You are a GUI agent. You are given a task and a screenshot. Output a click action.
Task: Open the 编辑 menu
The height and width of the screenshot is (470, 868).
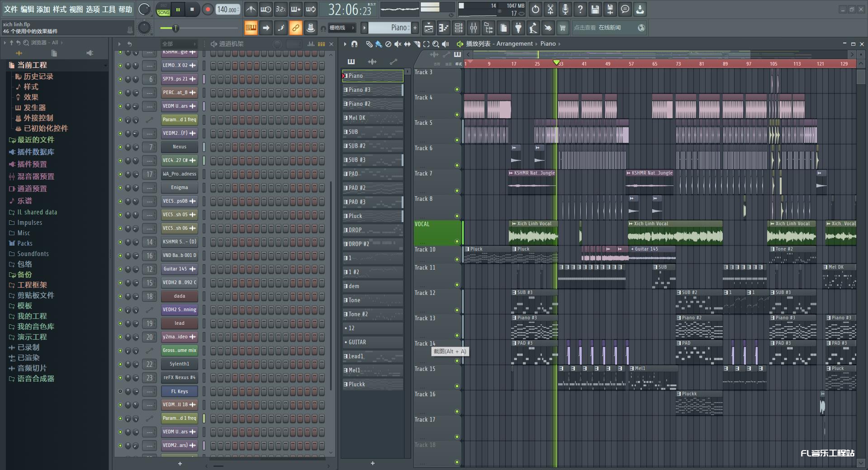[27, 9]
